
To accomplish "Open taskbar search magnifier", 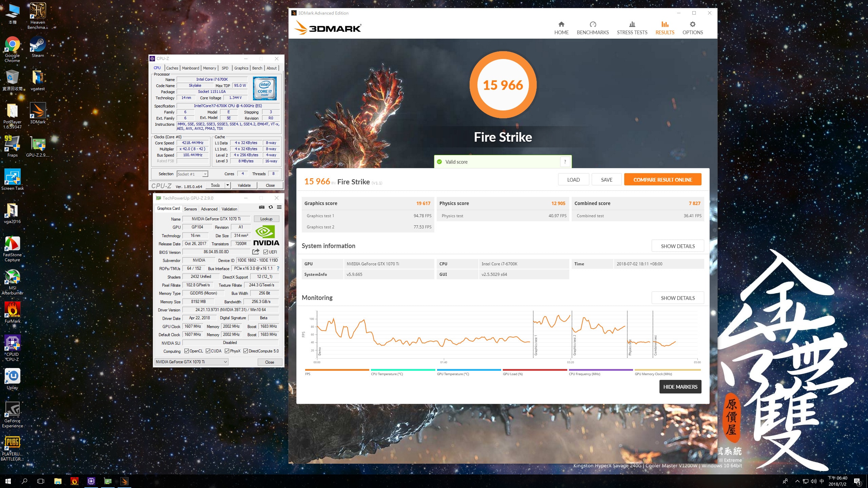I will tap(24, 481).
